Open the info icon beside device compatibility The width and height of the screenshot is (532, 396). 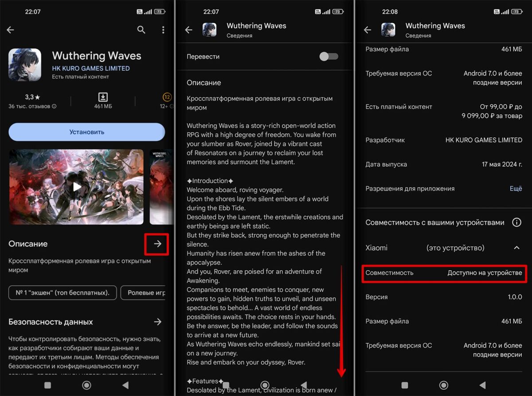click(517, 222)
